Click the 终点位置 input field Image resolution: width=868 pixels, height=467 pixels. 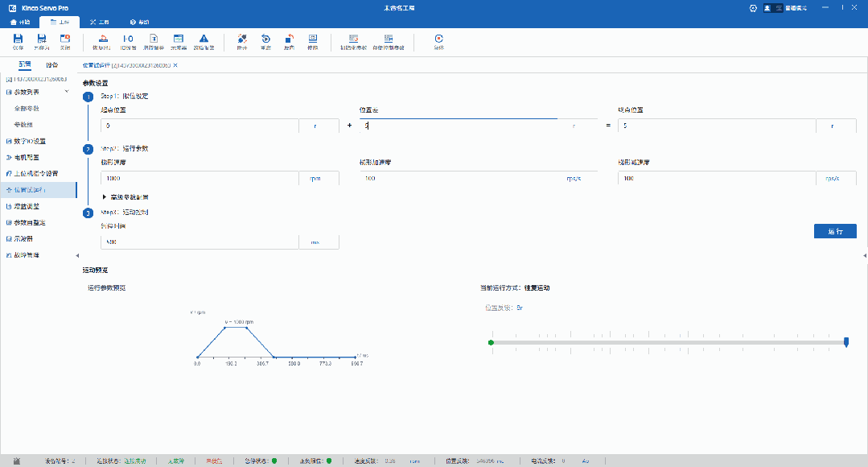tap(717, 126)
